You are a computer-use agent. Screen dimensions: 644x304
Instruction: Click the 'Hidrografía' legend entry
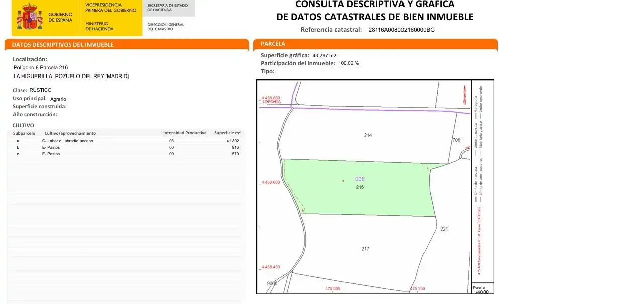(x=476, y=106)
